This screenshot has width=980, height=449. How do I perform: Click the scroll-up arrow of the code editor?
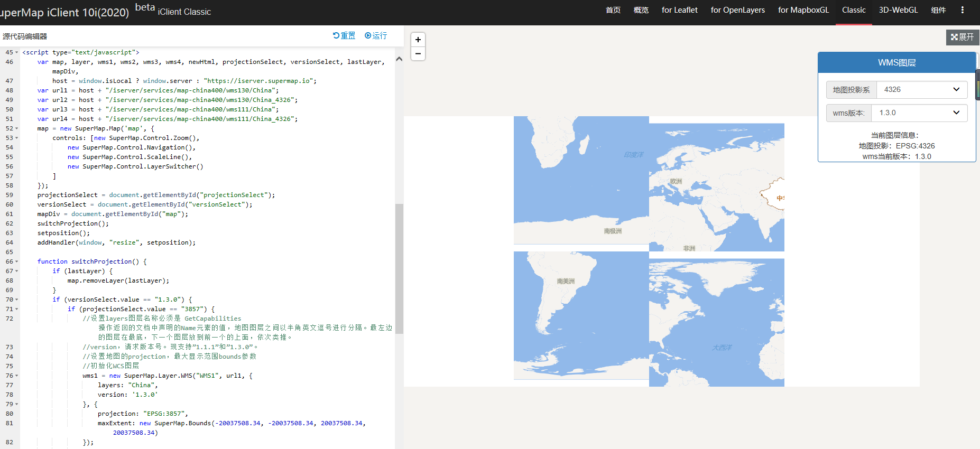pos(399,59)
